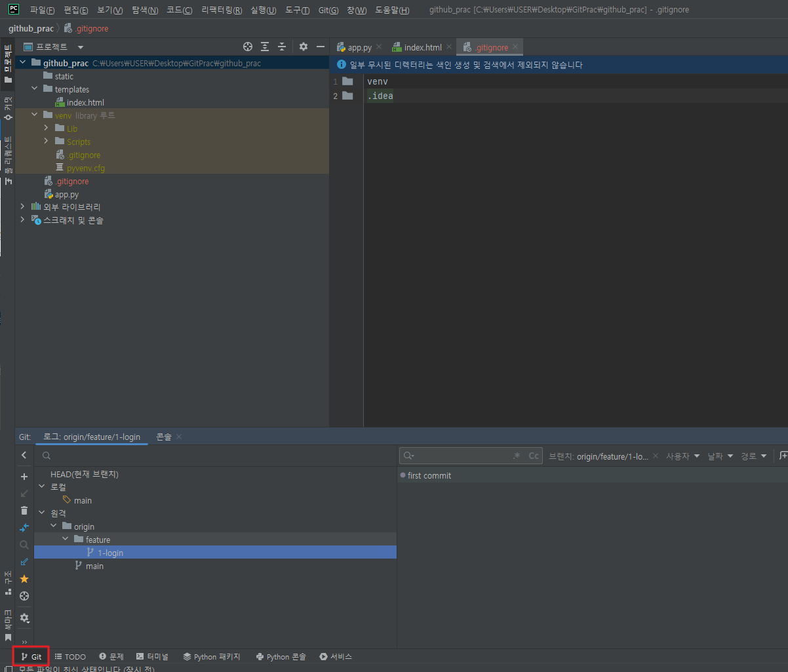Screen dimensions: 788x672
Task: Open the 파일(F) menu
Action: [42, 10]
